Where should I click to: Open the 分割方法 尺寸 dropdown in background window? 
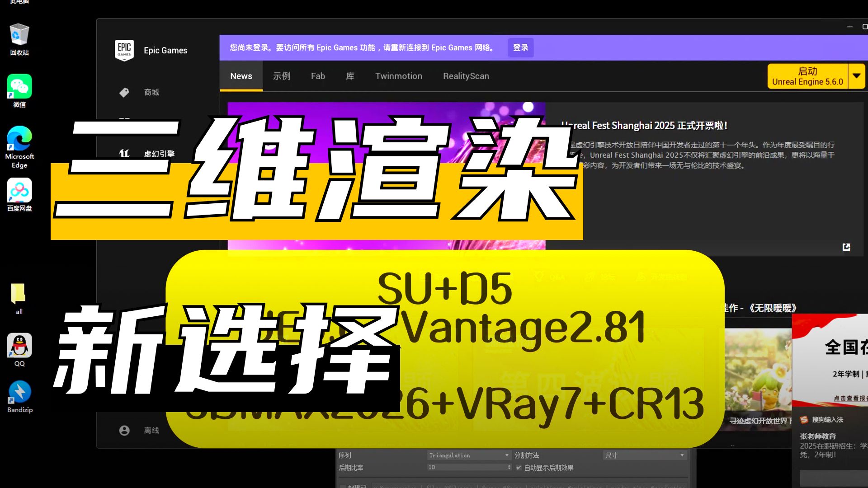[x=645, y=455]
